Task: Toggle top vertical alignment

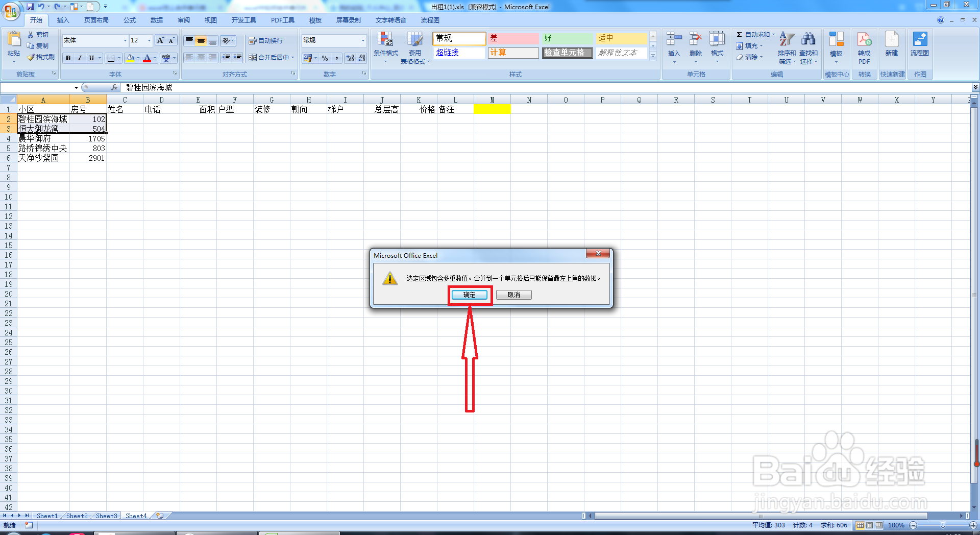Action: (x=189, y=40)
